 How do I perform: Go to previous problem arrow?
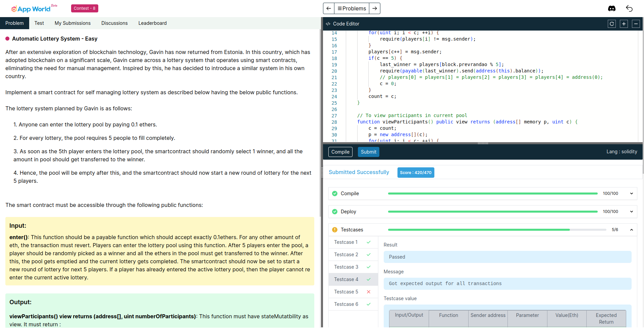coord(329,8)
